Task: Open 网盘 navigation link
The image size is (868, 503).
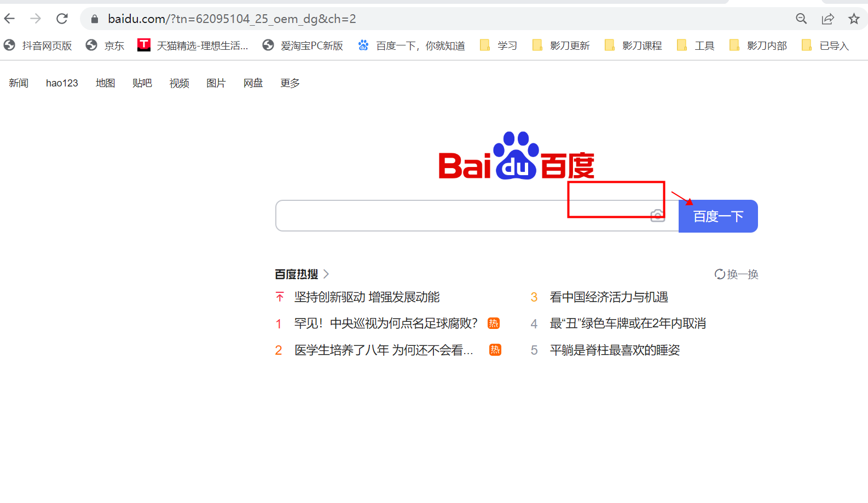Action: click(253, 83)
